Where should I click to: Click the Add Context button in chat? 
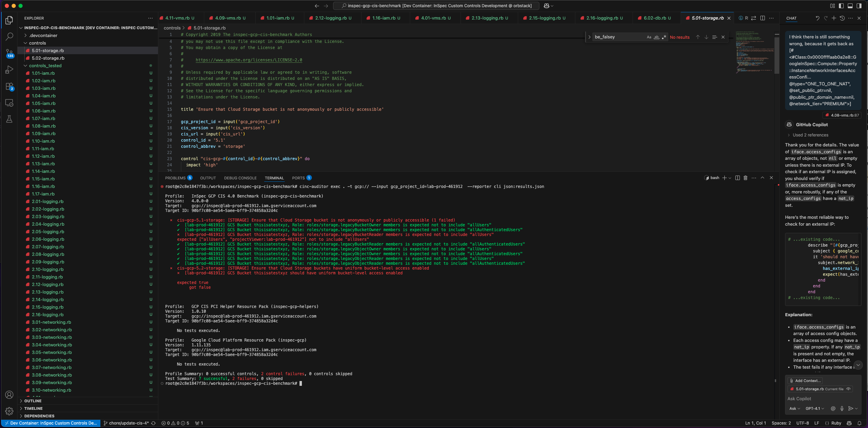coord(805,381)
